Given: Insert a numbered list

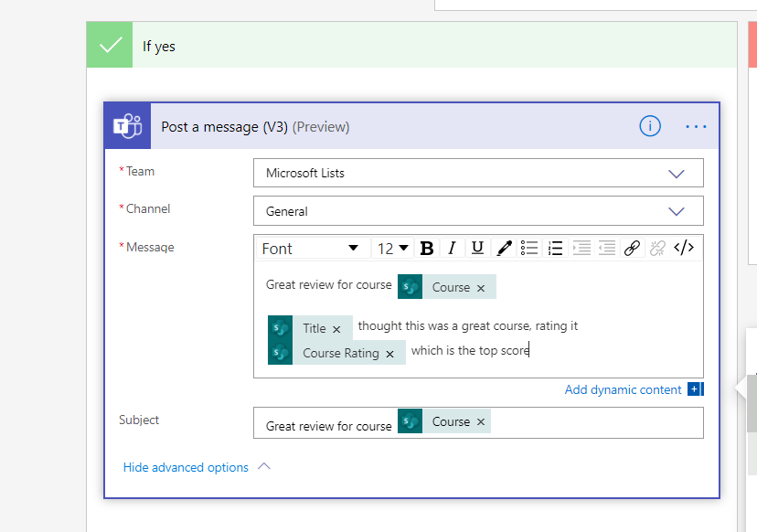Looking at the screenshot, I should pos(555,248).
